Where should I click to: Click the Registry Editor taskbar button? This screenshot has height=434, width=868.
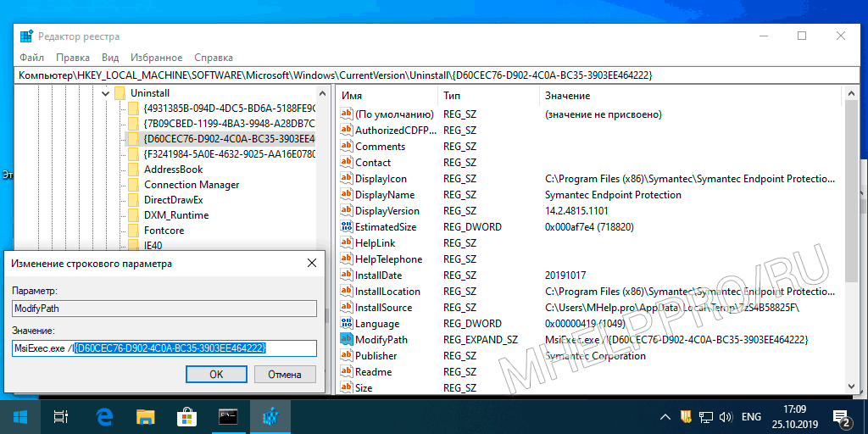[270, 417]
